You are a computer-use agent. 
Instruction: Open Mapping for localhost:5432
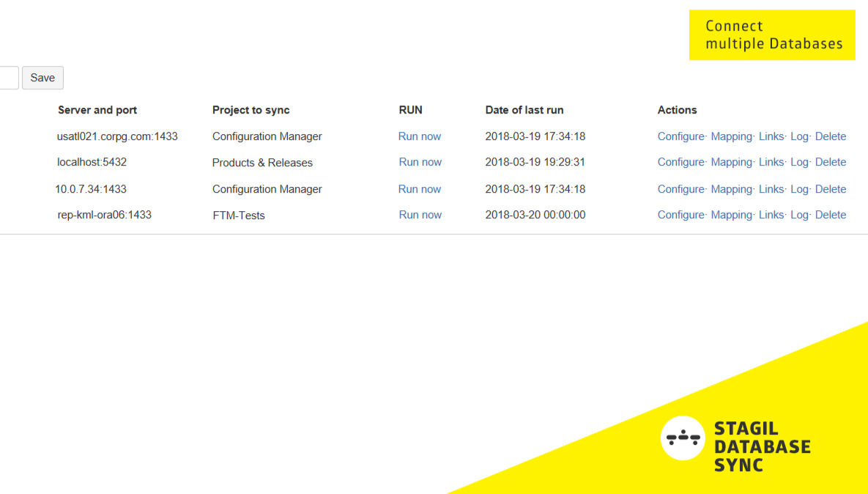tap(731, 162)
